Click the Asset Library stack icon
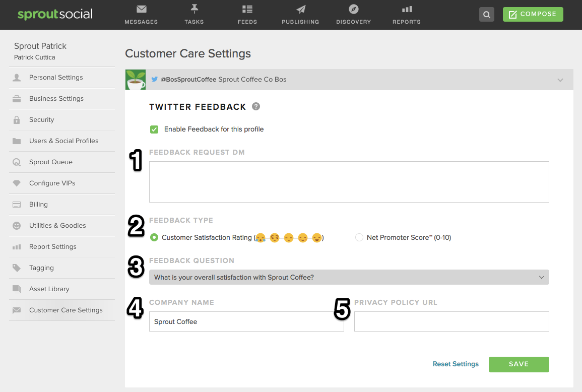582x392 pixels. click(x=17, y=289)
